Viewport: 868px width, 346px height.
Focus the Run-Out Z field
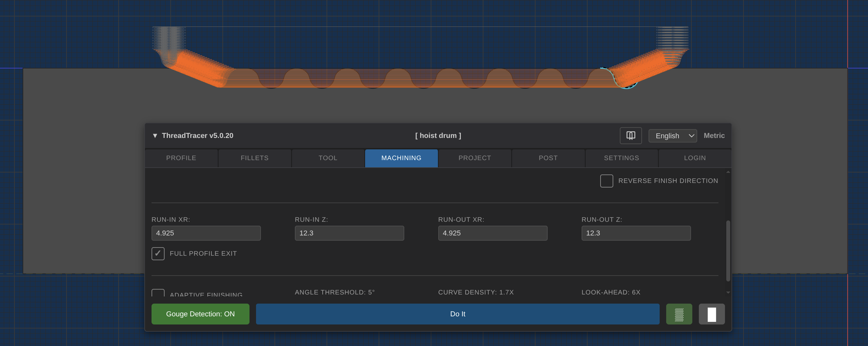[x=635, y=233]
